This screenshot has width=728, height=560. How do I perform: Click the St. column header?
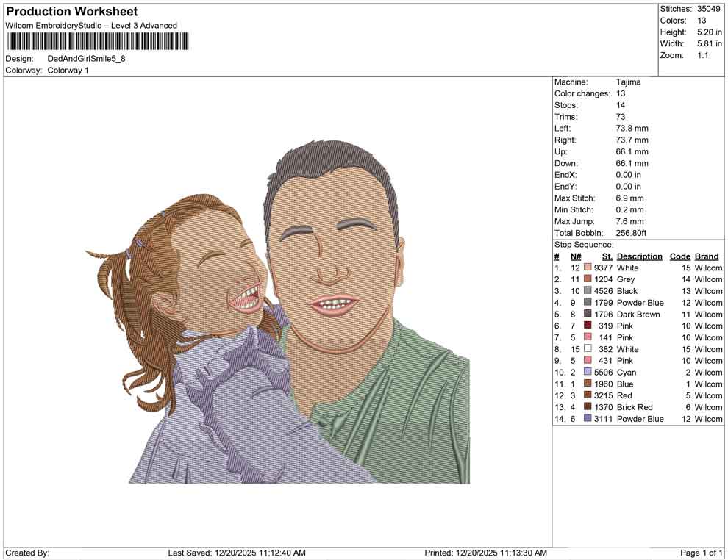tap(606, 256)
